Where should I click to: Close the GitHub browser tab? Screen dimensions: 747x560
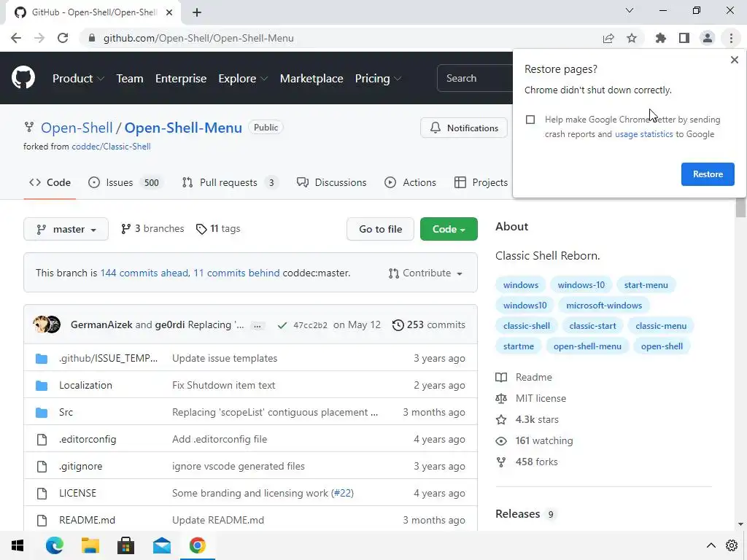pos(169,12)
